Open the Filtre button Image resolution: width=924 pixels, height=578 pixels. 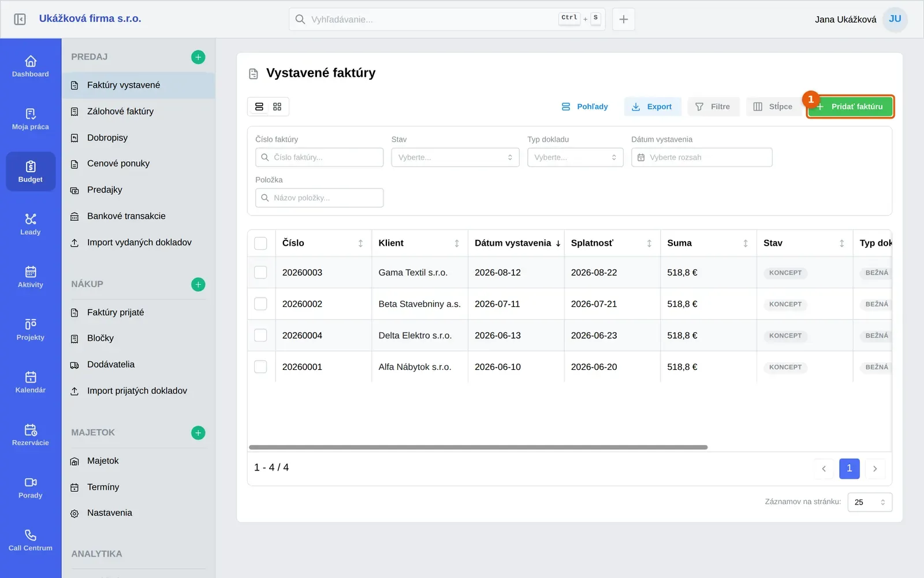[x=713, y=107]
